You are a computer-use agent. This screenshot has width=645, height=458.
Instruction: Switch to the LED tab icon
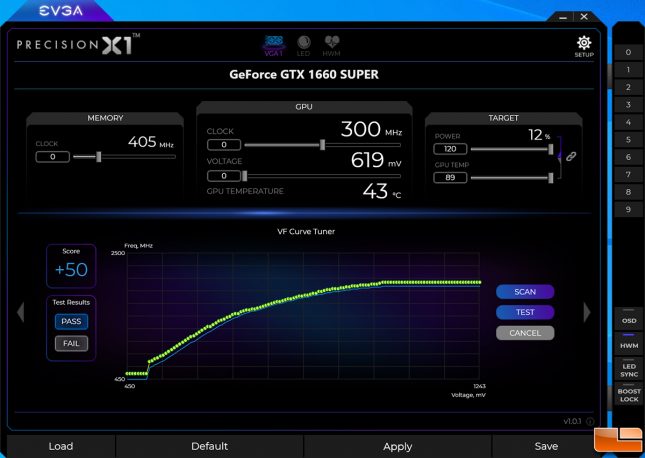tap(303, 46)
